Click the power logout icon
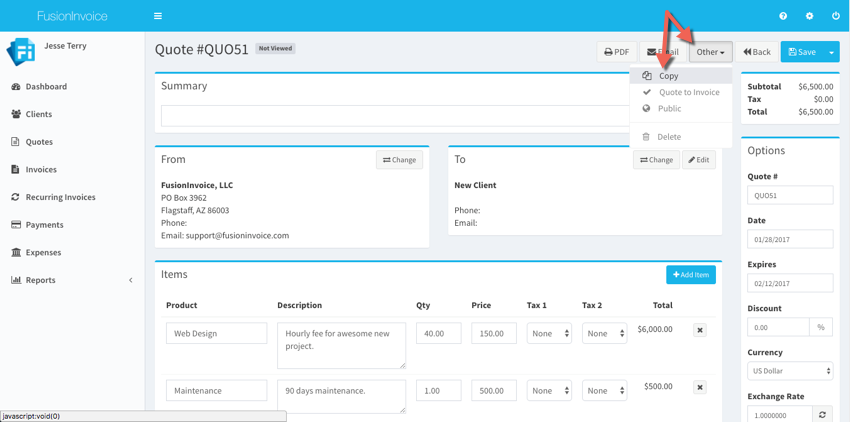850x422 pixels. (835, 16)
